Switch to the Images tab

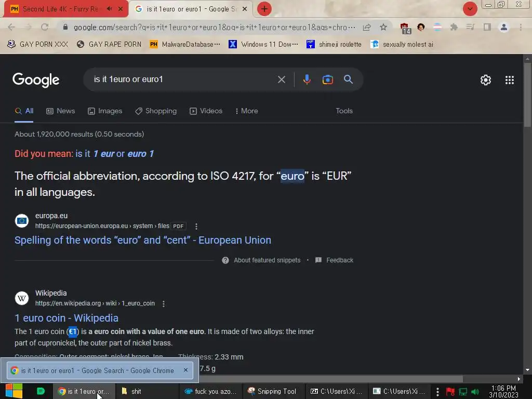click(x=105, y=111)
